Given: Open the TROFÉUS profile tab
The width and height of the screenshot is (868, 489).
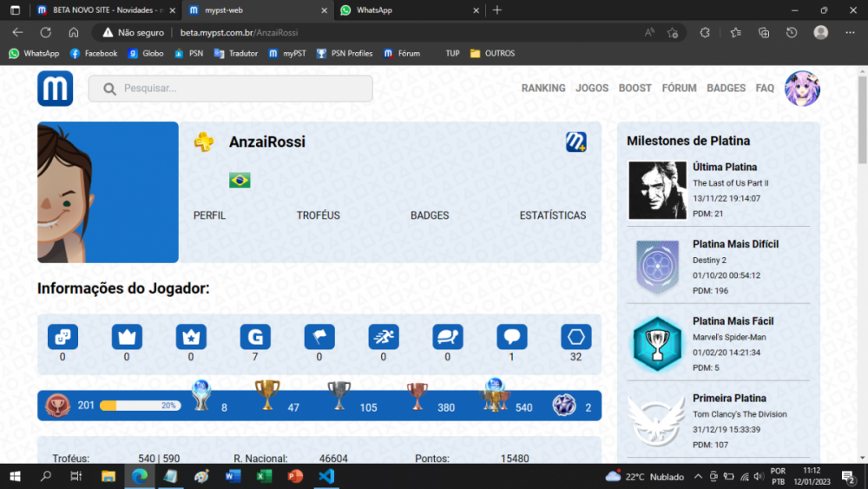Looking at the screenshot, I should point(319,215).
